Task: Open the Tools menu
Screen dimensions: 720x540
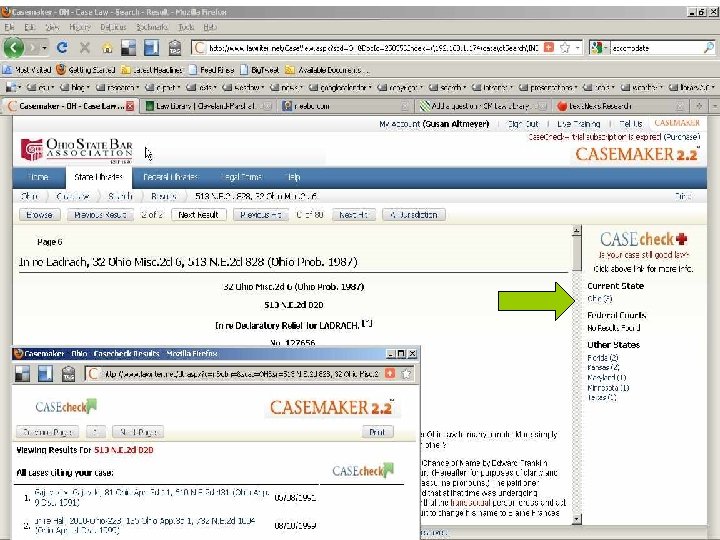Action: 186,27
